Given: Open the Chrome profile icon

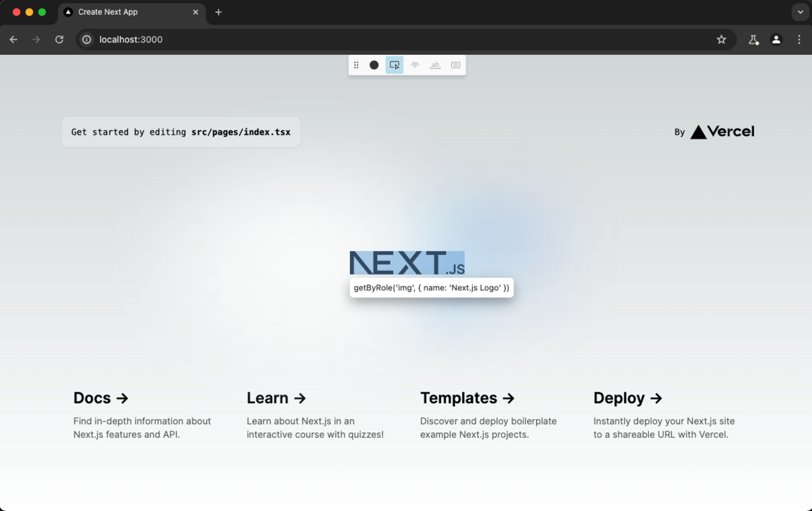Looking at the screenshot, I should [776, 39].
